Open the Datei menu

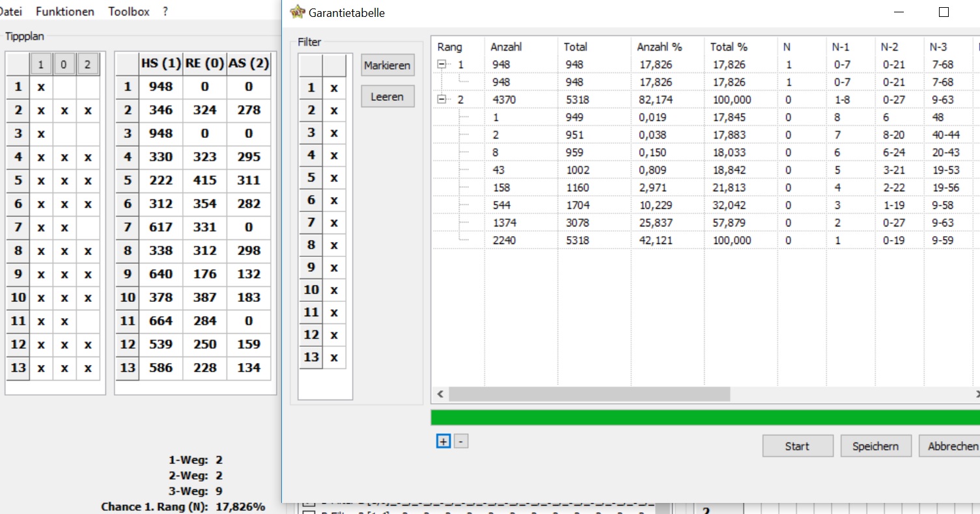coord(10,12)
